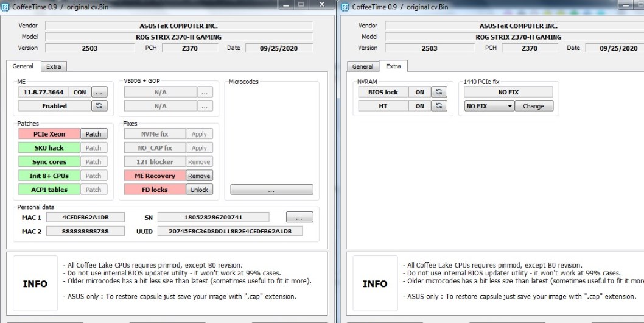The width and height of the screenshot is (644, 323).
Task: Click Model field ROG STRIX in left window
Action: (179, 37)
